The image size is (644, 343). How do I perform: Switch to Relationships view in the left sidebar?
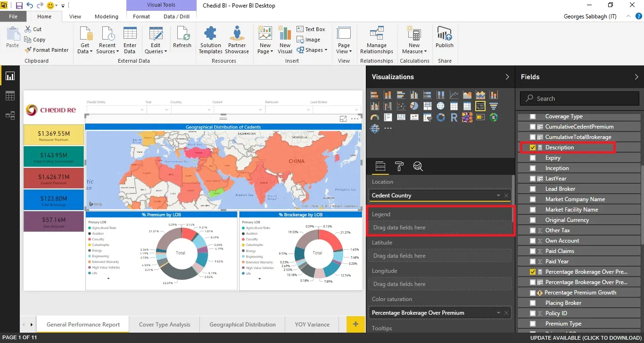[x=10, y=115]
